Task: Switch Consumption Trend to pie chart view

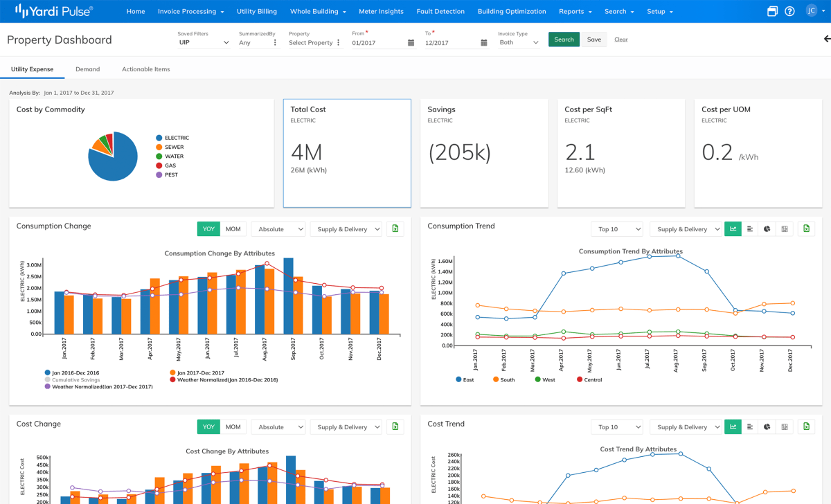Action: click(767, 229)
